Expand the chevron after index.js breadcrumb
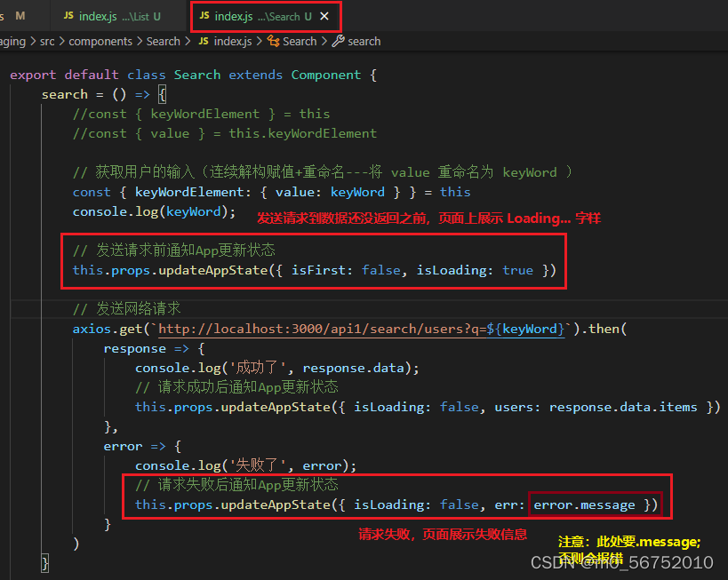 click(259, 41)
